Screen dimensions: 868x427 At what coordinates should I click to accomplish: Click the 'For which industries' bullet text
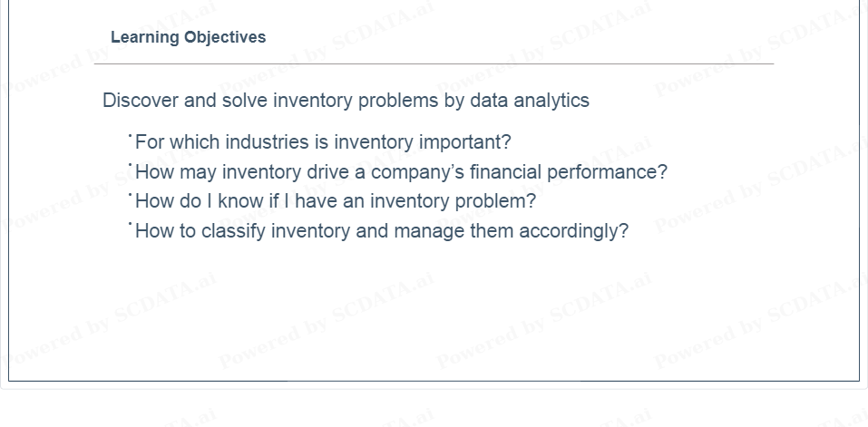point(323,142)
